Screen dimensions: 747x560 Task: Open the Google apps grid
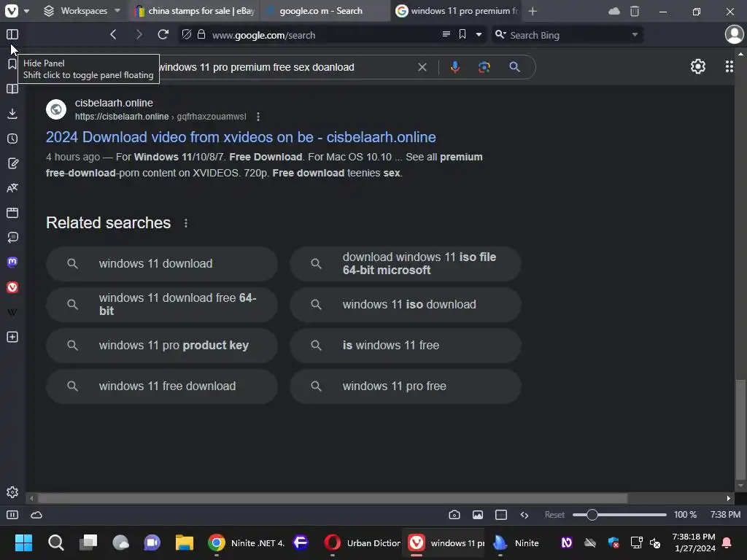729,66
